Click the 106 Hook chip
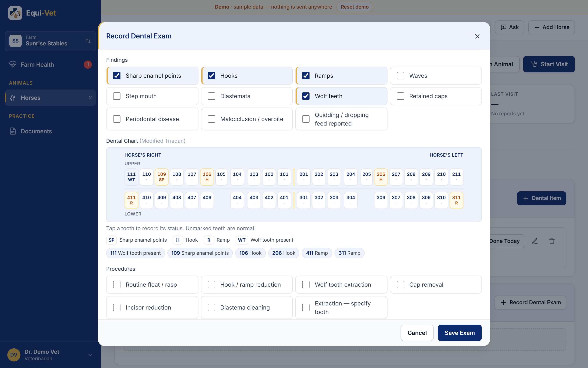 [250, 253]
